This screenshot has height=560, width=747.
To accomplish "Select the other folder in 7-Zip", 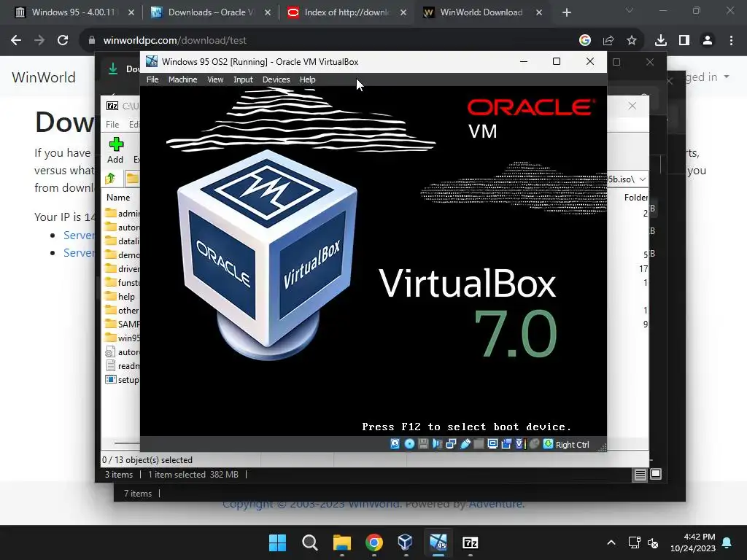I will 122,311.
